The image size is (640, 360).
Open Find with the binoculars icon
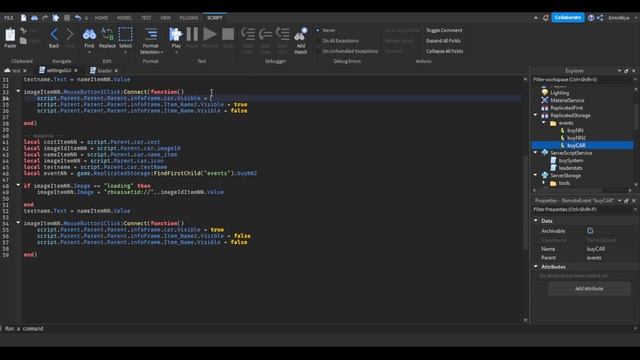pyautogui.click(x=89, y=35)
